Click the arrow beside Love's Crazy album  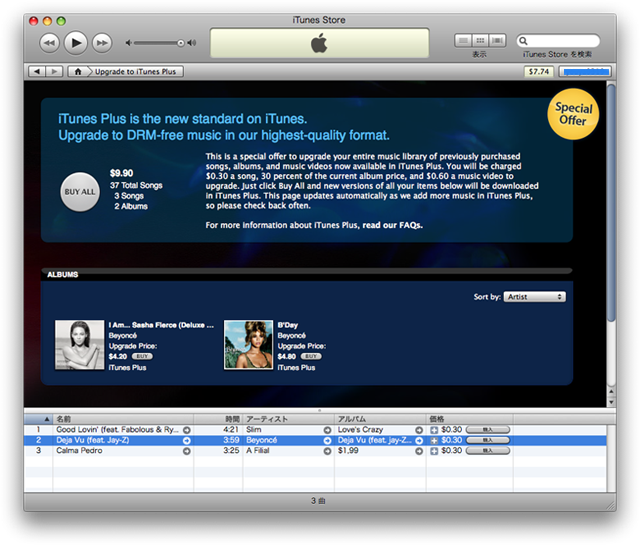click(x=419, y=430)
